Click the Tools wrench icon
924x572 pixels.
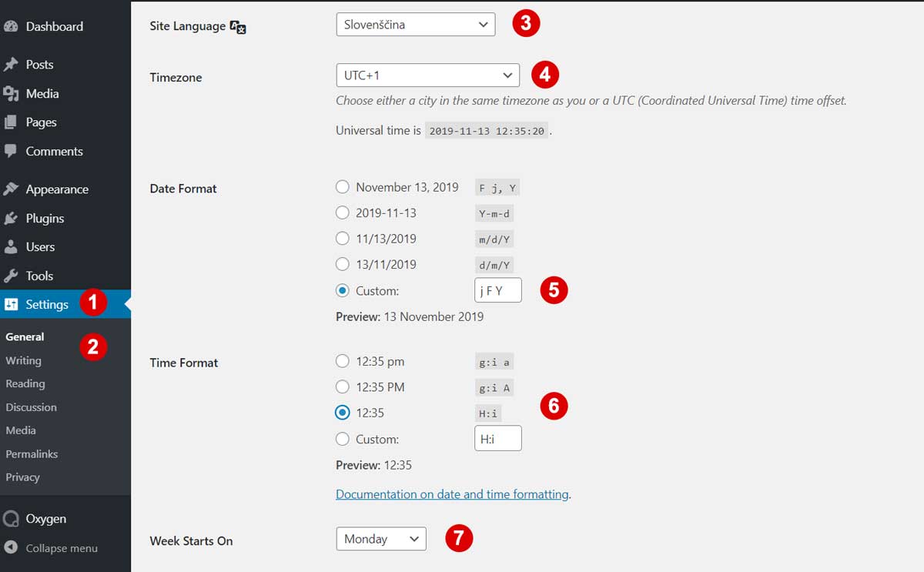11,276
